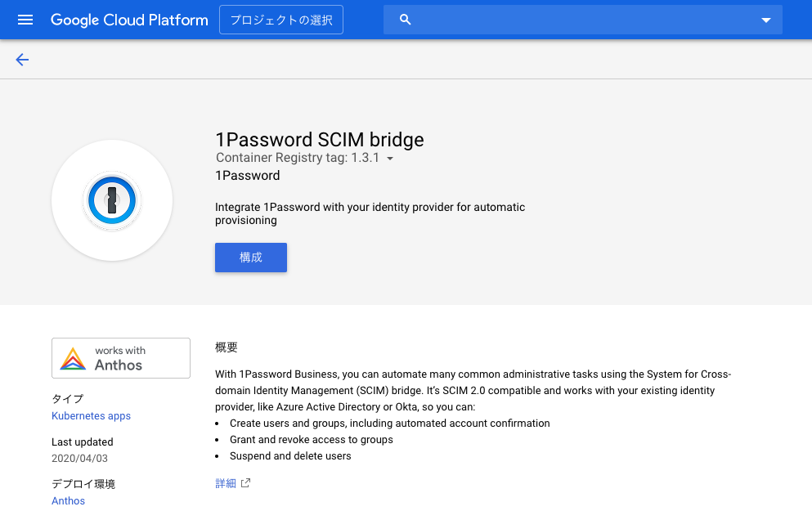Open the Container Registry tag 1.3.1 dropdown
Screen dimensions: 812x511
pos(390,159)
